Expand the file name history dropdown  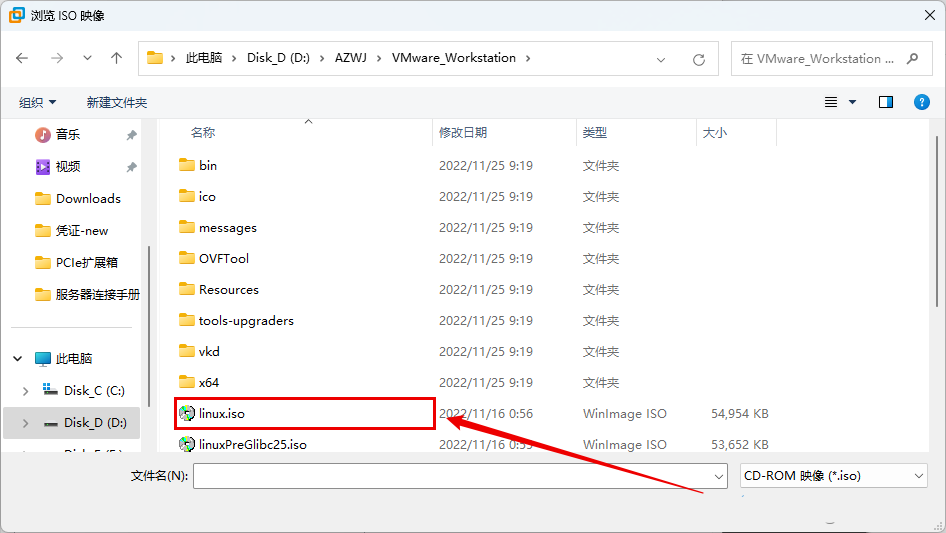click(x=719, y=476)
